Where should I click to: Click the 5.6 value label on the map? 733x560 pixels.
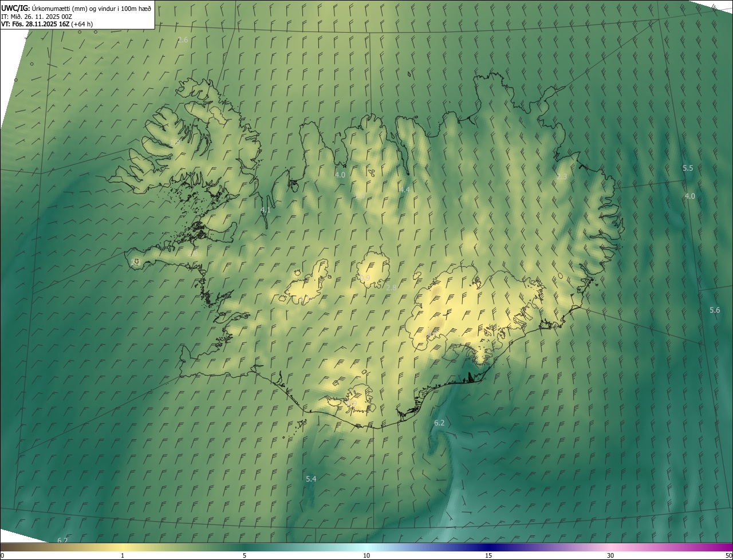click(715, 310)
